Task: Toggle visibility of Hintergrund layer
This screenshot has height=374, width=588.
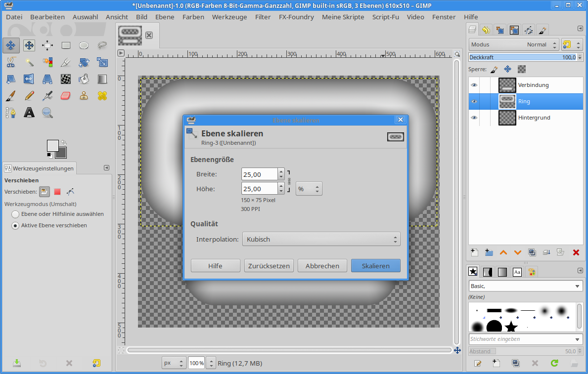Action: click(474, 118)
